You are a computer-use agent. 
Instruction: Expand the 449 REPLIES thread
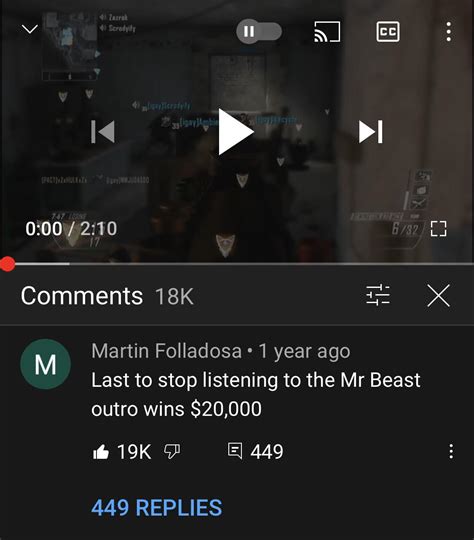[x=157, y=508]
